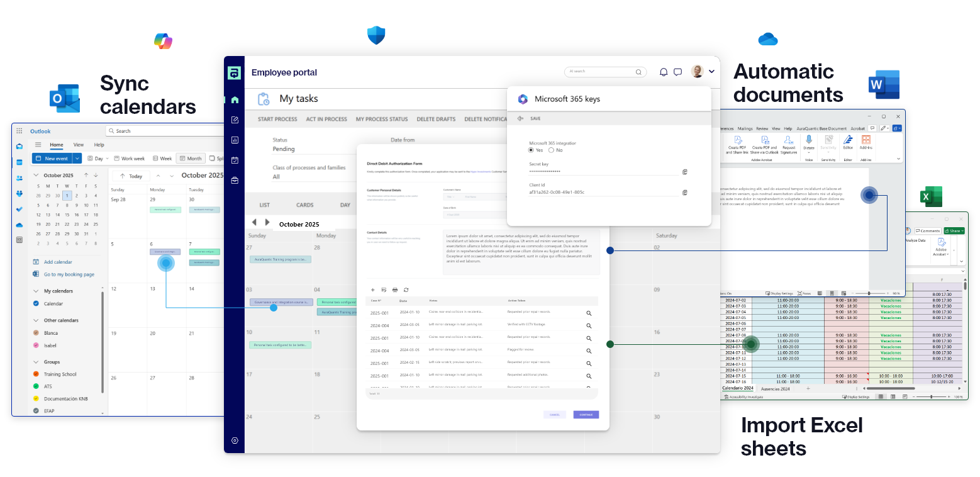Switch to the CARDS tab in My tasks
This screenshot has height=477, width=980.
tap(305, 205)
